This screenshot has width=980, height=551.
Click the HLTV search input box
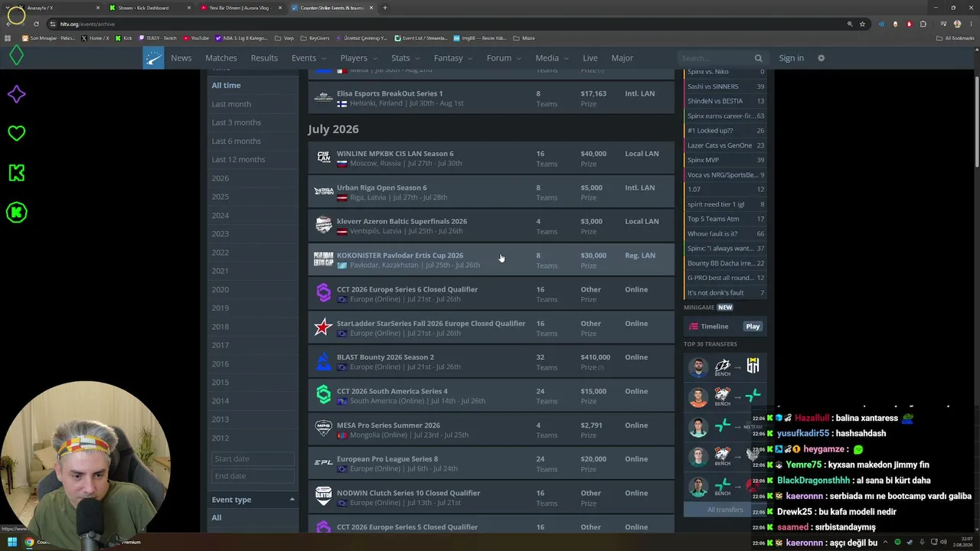click(x=716, y=58)
